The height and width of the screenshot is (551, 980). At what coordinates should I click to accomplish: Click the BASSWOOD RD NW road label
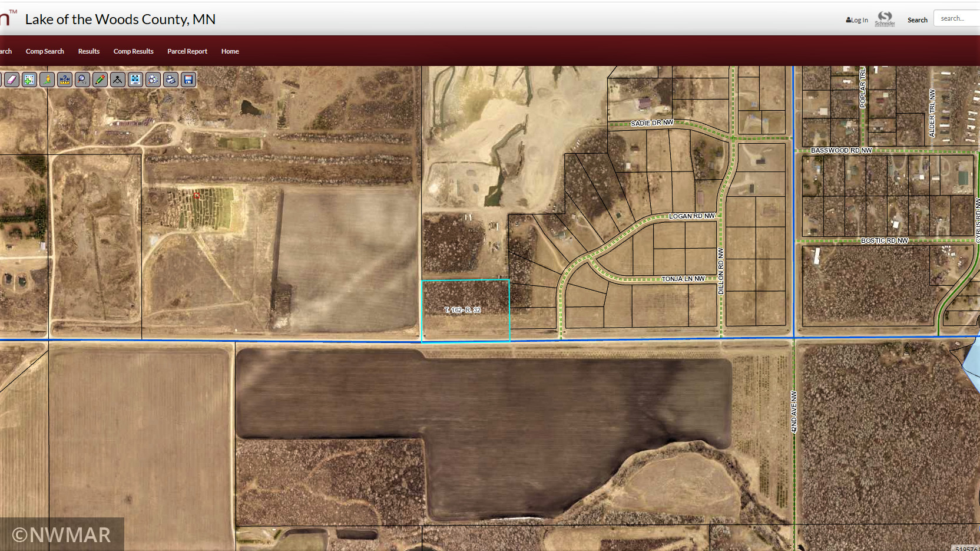tap(841, 150)
